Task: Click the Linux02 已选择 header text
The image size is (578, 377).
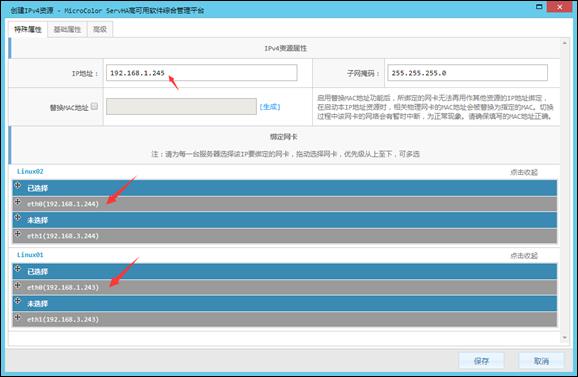Action: tap(38, 188)
